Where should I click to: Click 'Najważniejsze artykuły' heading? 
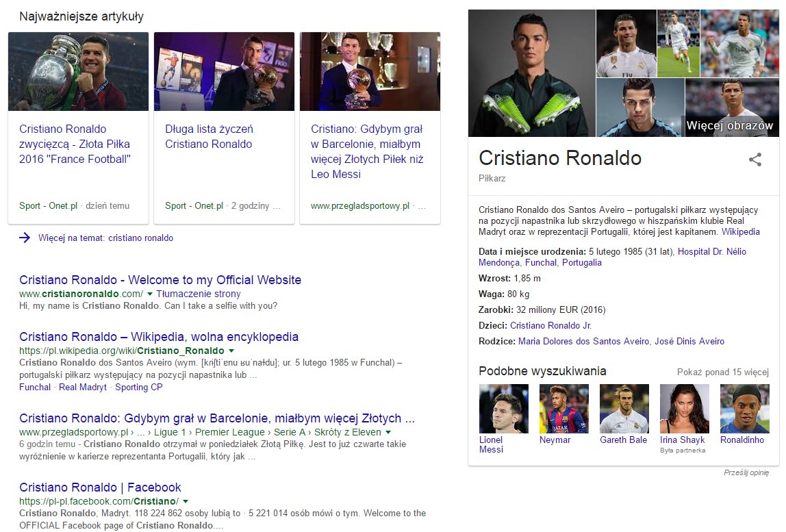pyautogui.click(x=81, y=16)
